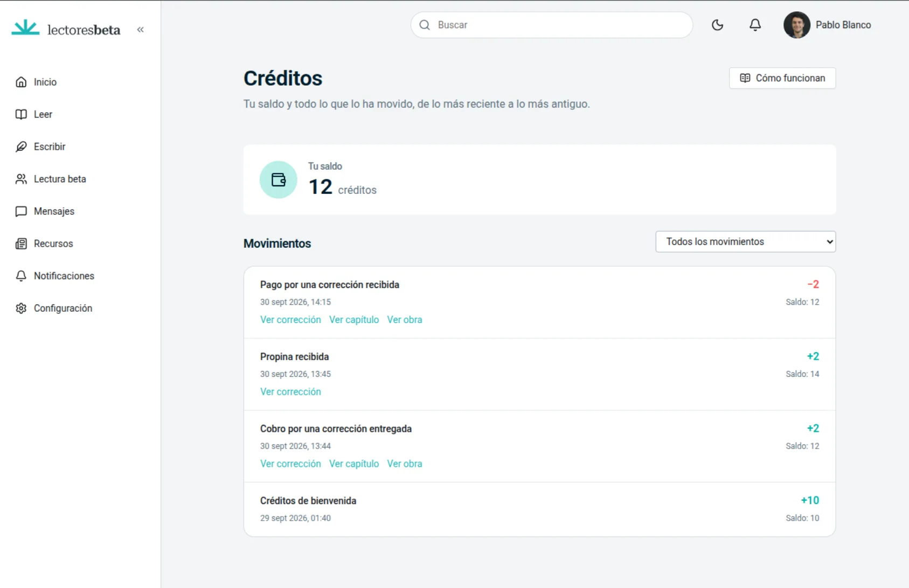909x588 pixels.
Task: Toggle dark mode with moon icon
Action: (717, 25)
